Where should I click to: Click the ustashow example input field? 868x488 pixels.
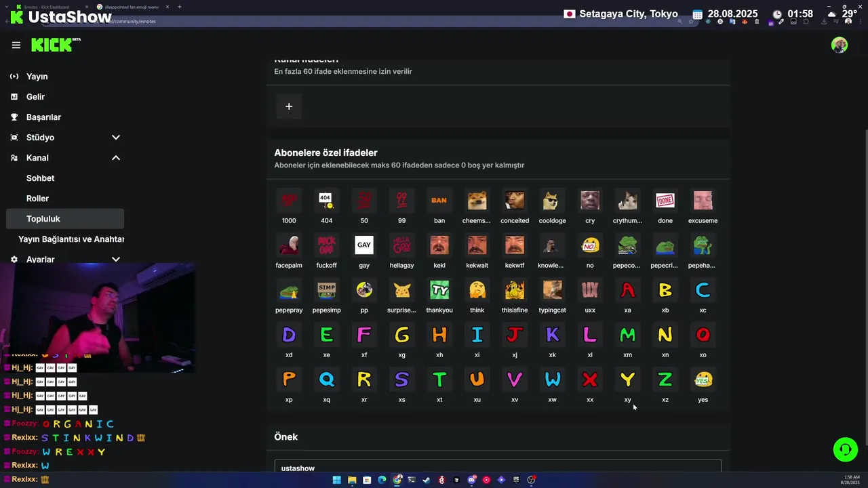point(498,468)
